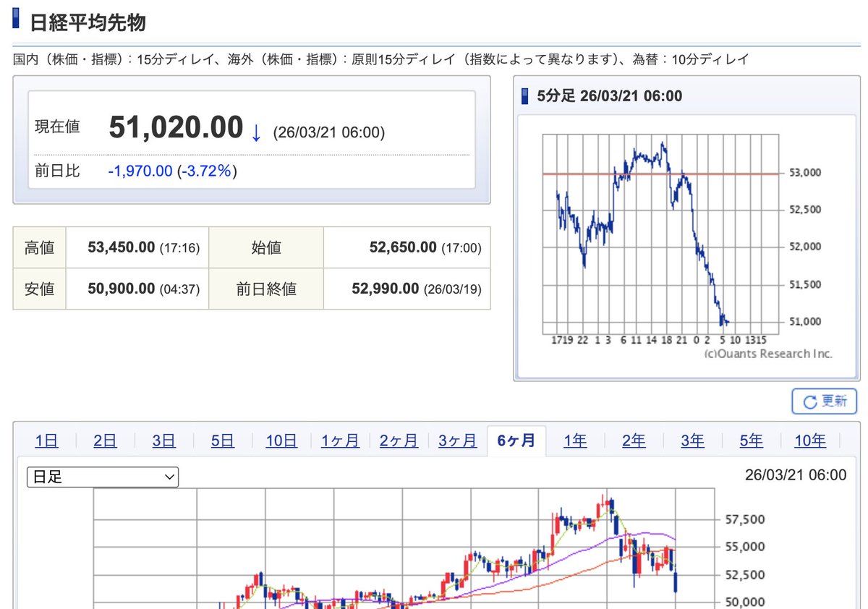Select the 3日 period tab

164,440
